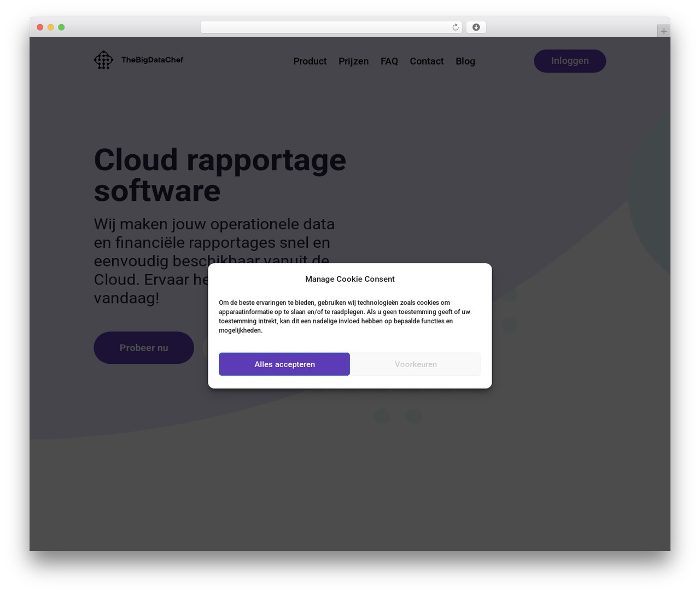Open cookie Voorkeuren settings
700x593 pixels.
coord(416,364)
